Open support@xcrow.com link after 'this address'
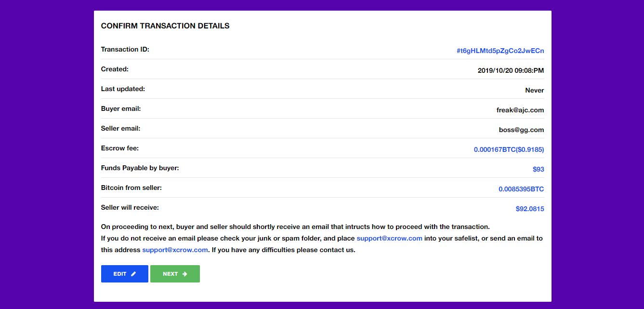The image size is (644, 309). click(x=175, y=250)
